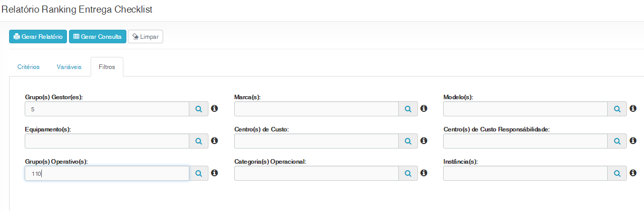Screen dimensions: 644x211
Task: Open Equipamento(s) lookup search icon
Action: pos(199,141)
